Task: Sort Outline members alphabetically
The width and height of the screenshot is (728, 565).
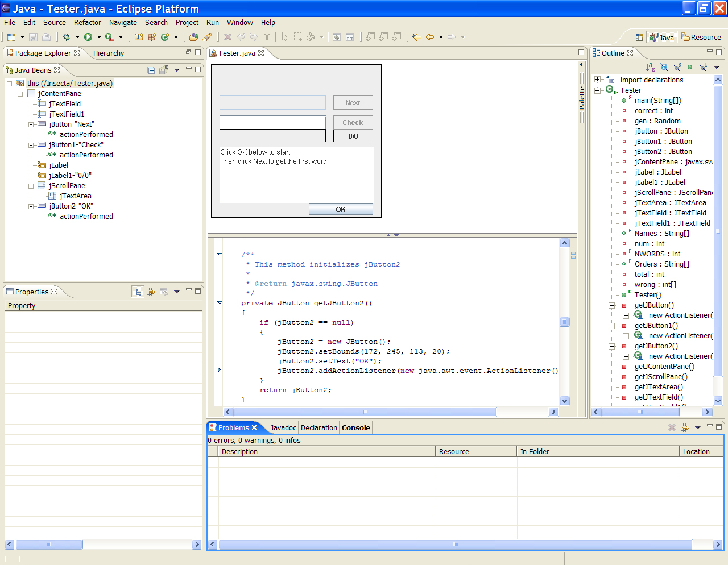Action: (651, 67)
